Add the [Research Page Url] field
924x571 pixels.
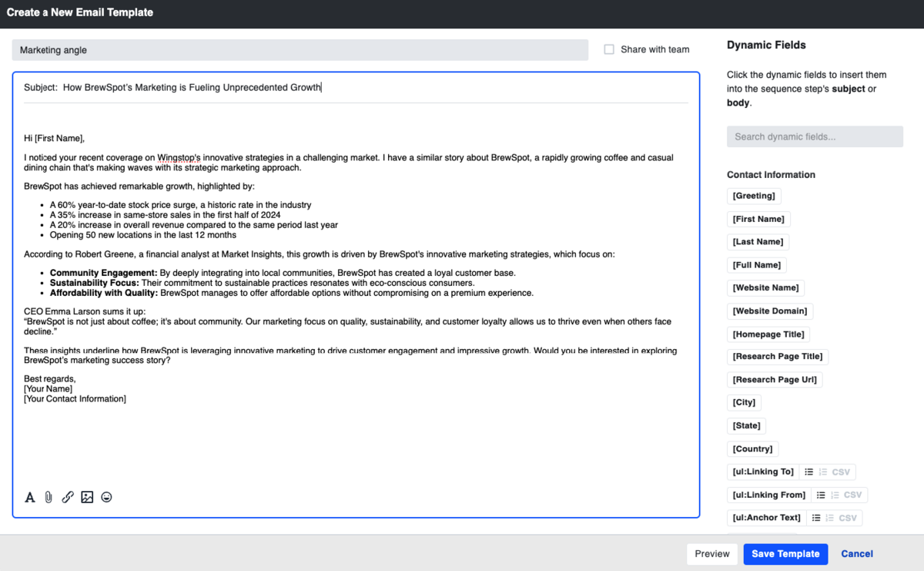click(775, 379)
